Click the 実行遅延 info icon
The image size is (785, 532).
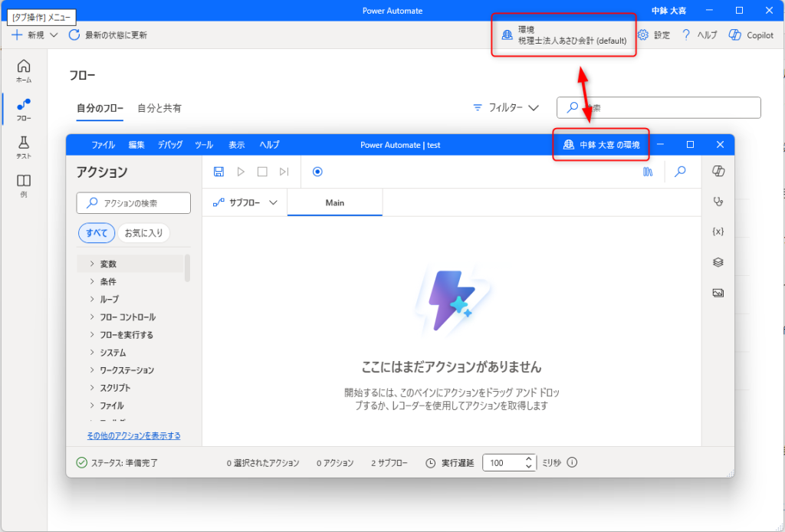point(572,462)
